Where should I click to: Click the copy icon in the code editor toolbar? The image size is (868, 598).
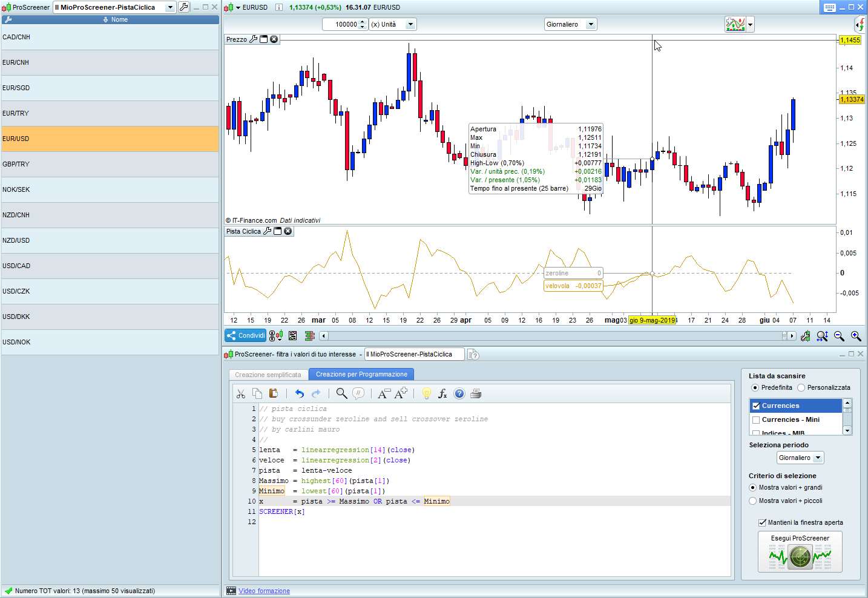[257, 393]
